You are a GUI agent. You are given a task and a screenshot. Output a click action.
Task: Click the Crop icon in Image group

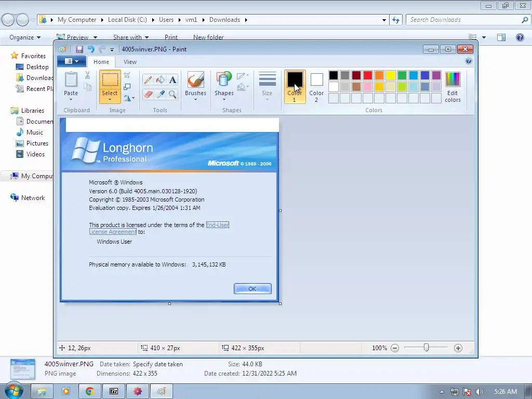pyautogui.click(x=127, y=75)
